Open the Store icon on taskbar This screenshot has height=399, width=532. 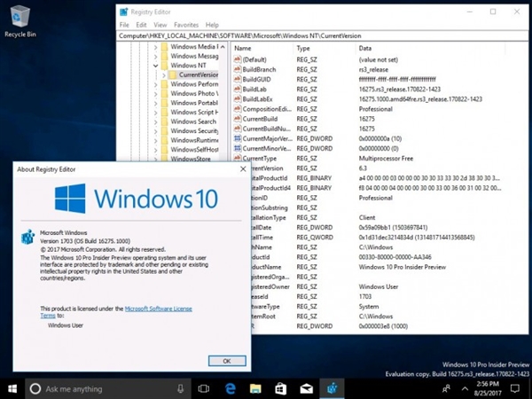[280, 388]
